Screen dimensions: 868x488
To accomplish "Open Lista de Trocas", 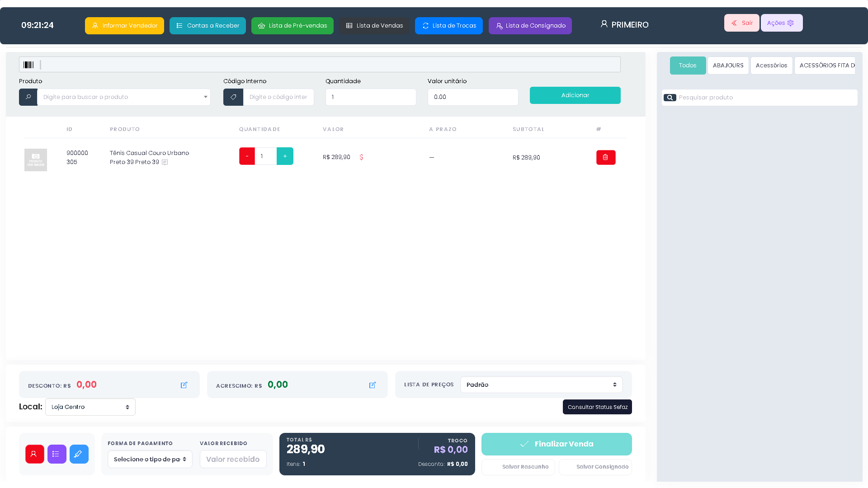I will (449, 26).
